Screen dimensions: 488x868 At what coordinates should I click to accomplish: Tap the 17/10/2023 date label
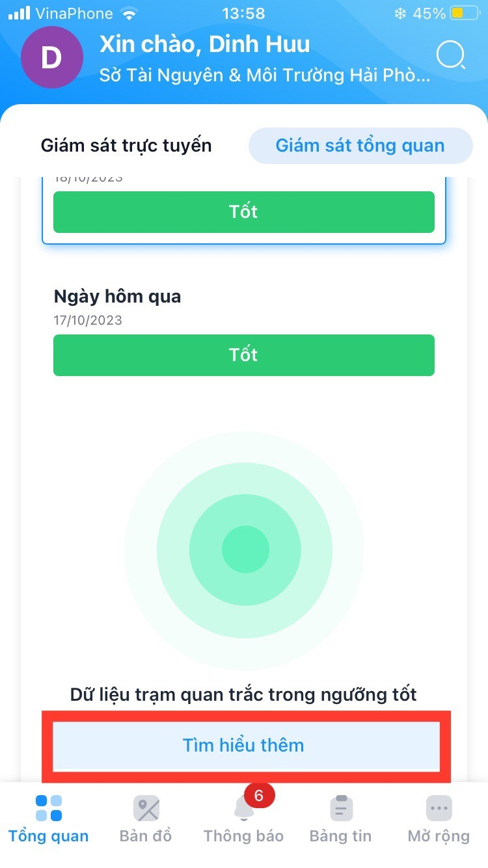click(88, 320)
